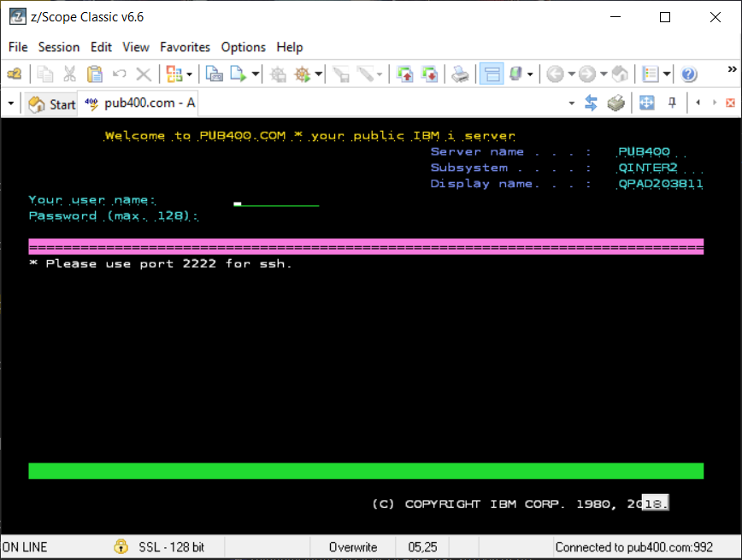Click the x2 connect icon in the toolbar

pyautogui.click(x=15, y=74)
